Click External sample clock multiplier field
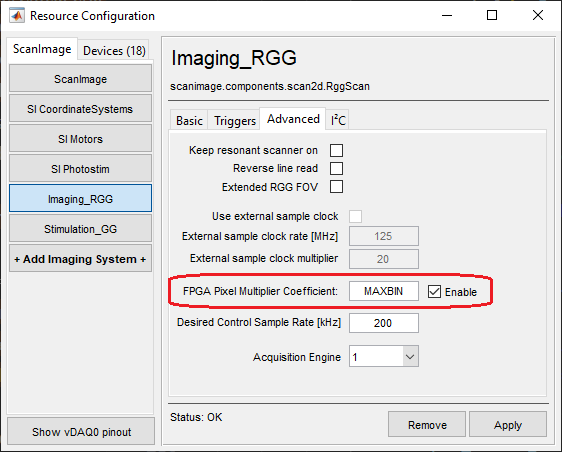Viewport: 562px width, 452px height. click(384, 259)
